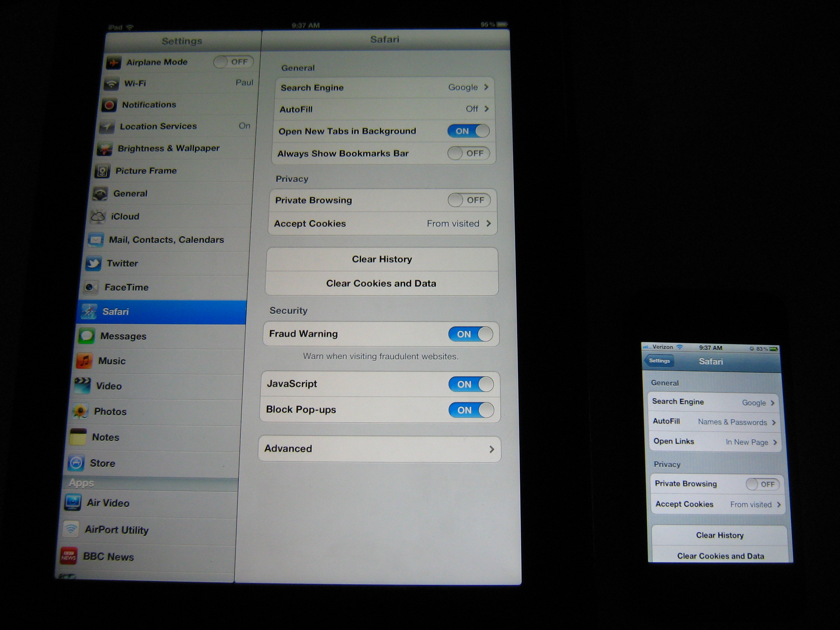Select the Music note icon
Viewport: 840px width, 630px height.
point(84,361)
